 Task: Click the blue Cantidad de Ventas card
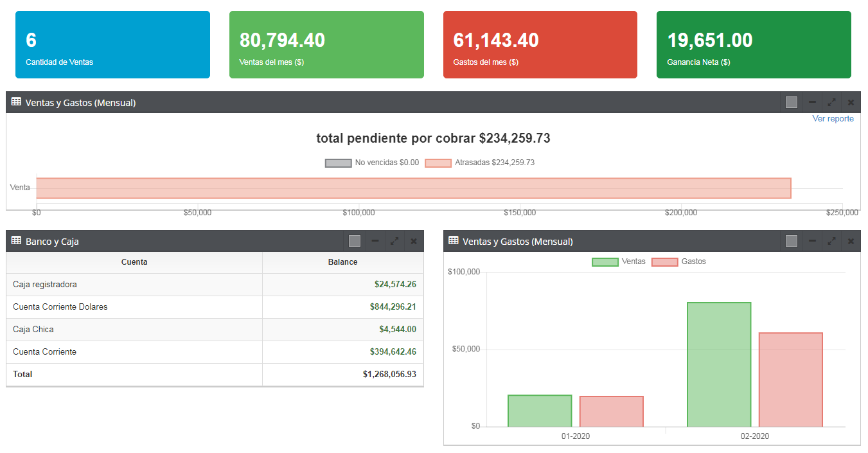pyautogui.click(x=112, y=44)
